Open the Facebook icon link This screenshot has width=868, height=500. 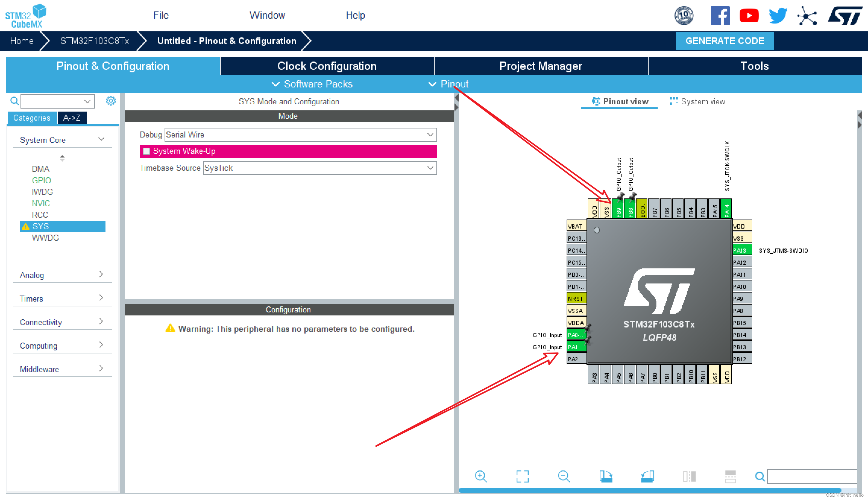click(x=720, y=15)
